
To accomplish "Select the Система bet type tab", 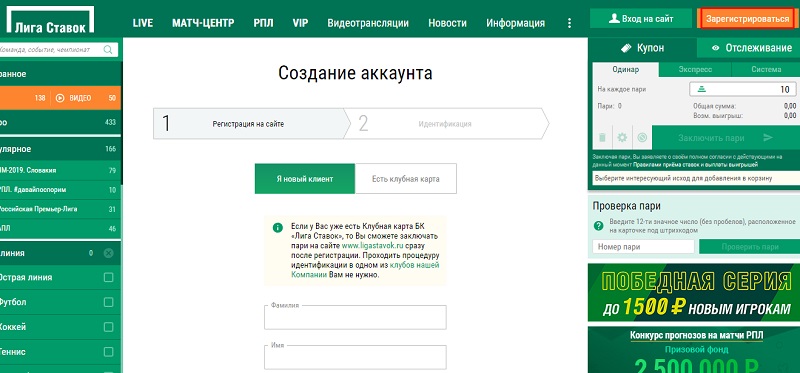I will [x=766, y=69].
